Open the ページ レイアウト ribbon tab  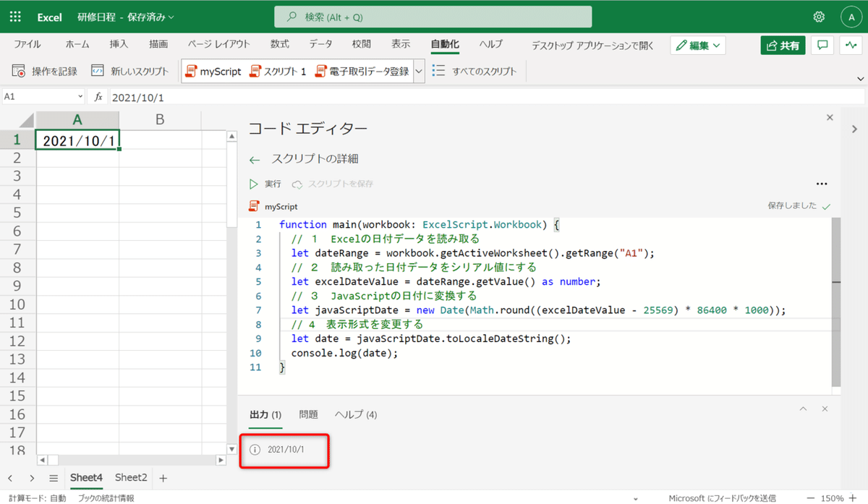pos(219,44)
